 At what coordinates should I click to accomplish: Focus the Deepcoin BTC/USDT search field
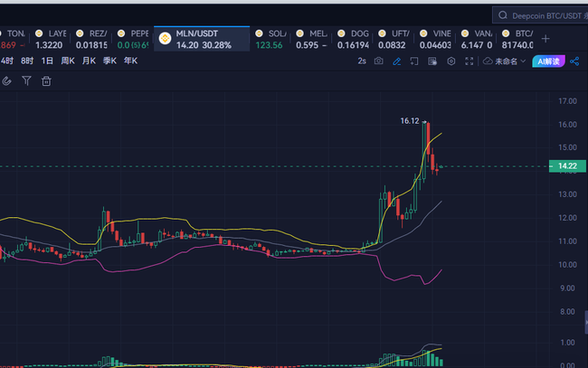click(542, 15)
